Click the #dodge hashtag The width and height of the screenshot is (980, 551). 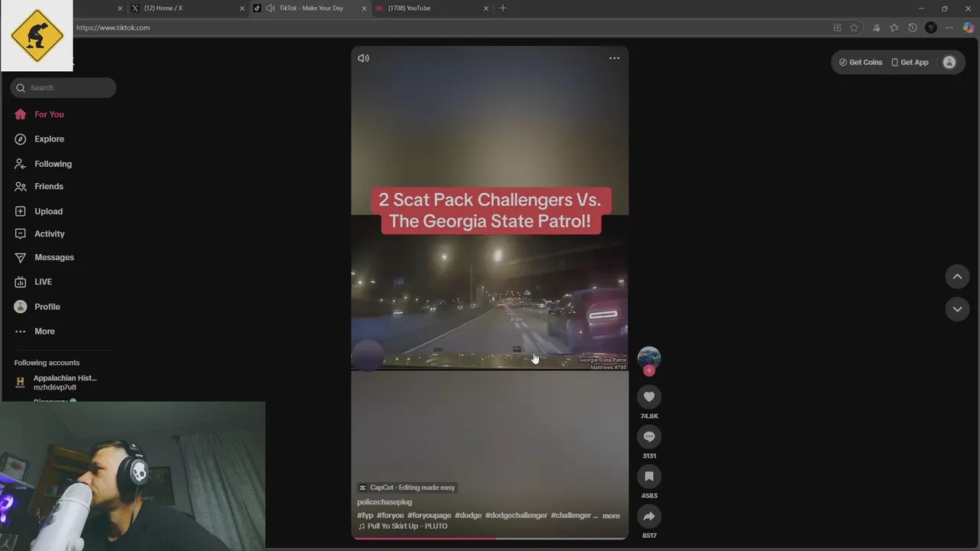click(468, 516)
